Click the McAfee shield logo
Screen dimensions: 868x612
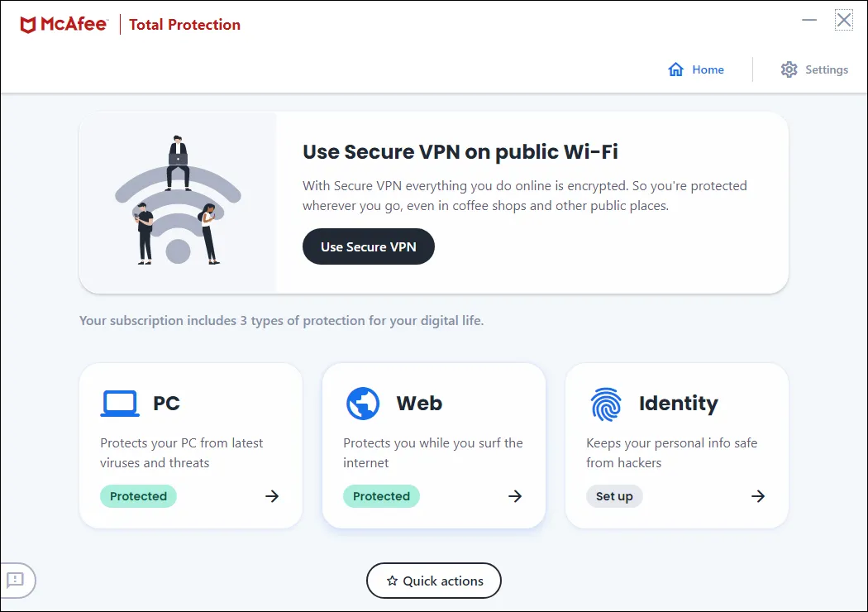pyautogui.click(x=29, y=25)
